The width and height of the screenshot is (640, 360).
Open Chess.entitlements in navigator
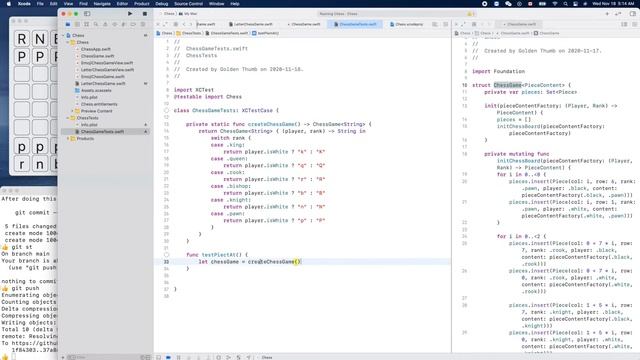tap(99, 104)
